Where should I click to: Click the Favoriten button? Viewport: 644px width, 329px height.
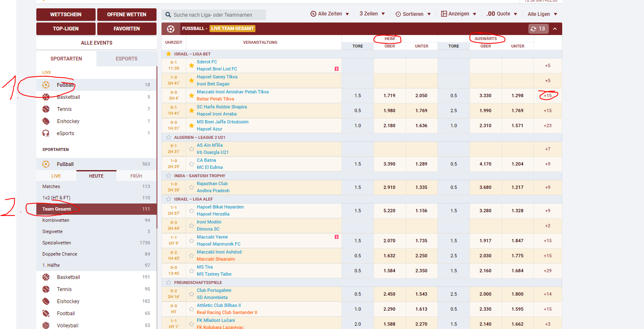pyautogui.click(x=127, y=29)
